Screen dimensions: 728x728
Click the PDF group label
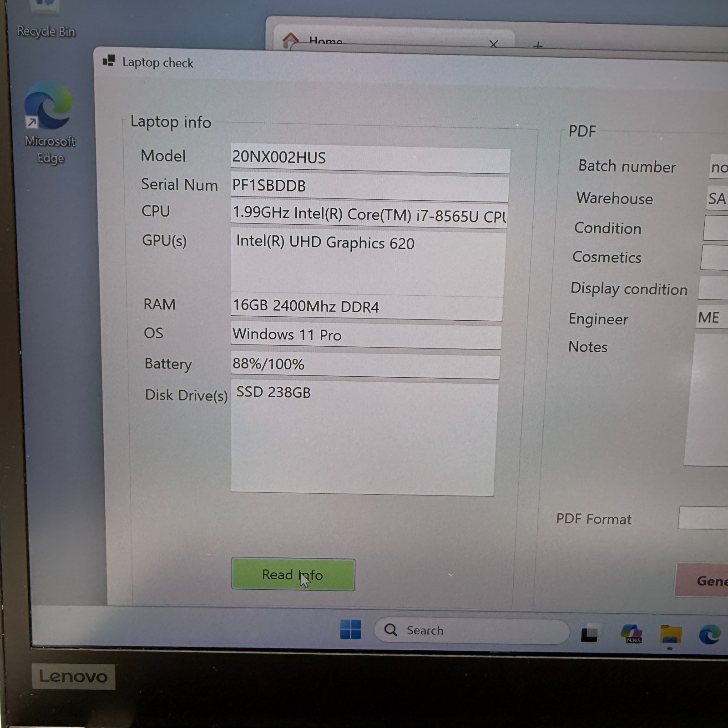582,131
